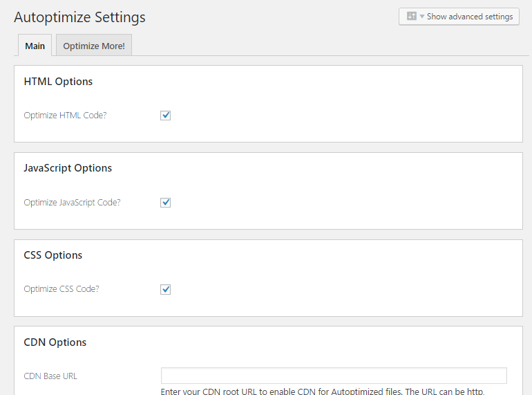Click the HTML Options heading

pos(58,82)
